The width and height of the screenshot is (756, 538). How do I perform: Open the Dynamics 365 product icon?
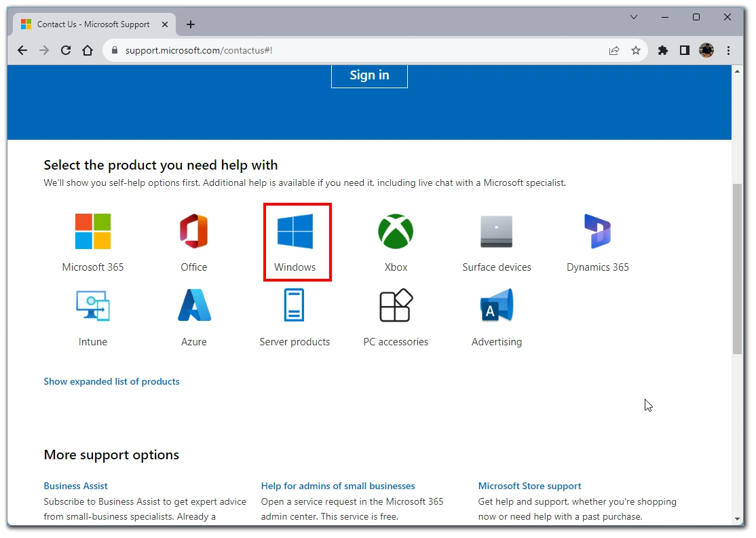point(598,231)
